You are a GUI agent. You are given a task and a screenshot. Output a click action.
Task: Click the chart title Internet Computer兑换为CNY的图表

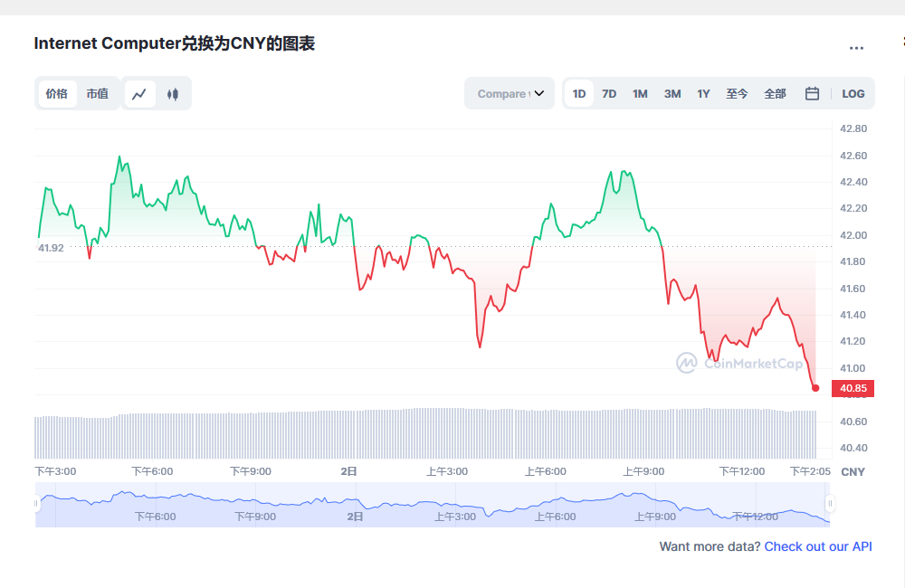coord(175,43)
